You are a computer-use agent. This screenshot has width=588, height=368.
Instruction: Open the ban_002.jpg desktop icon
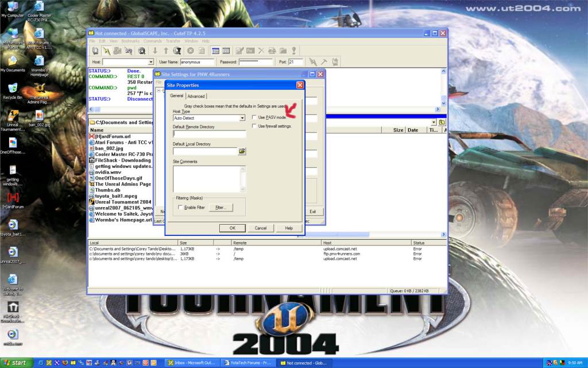tap(40, 118)
